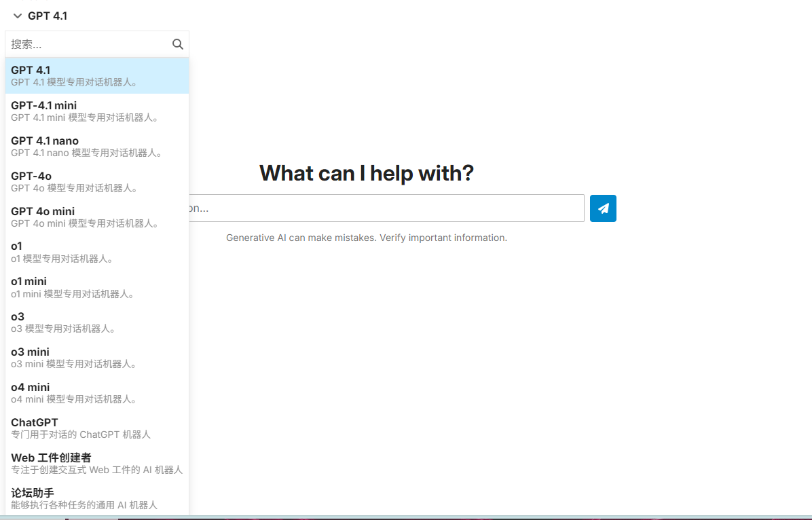Choose the o1 model entry

[97, 253]
